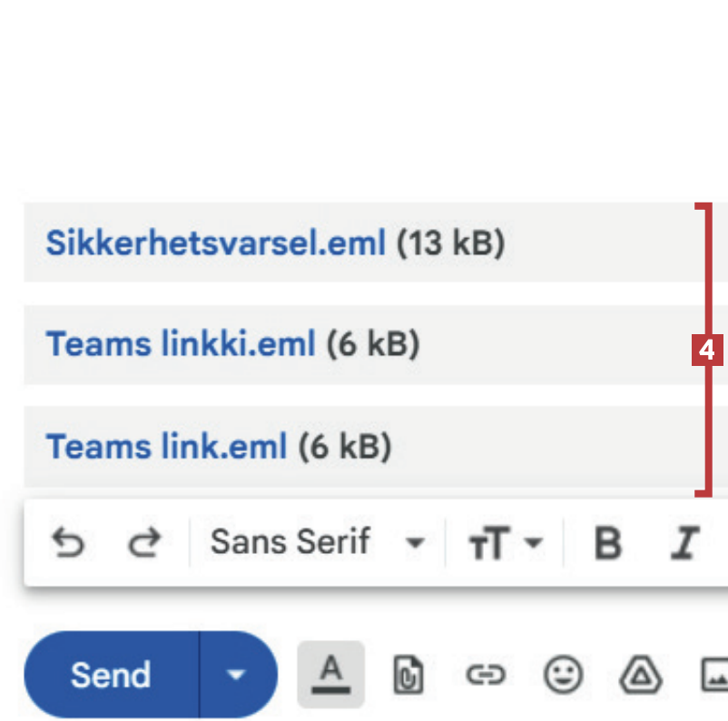This screenshot has height=721, width=728.
Task: Open the Teams link.eml attachment
Action: pyautogui.click(x=166, y=447)
